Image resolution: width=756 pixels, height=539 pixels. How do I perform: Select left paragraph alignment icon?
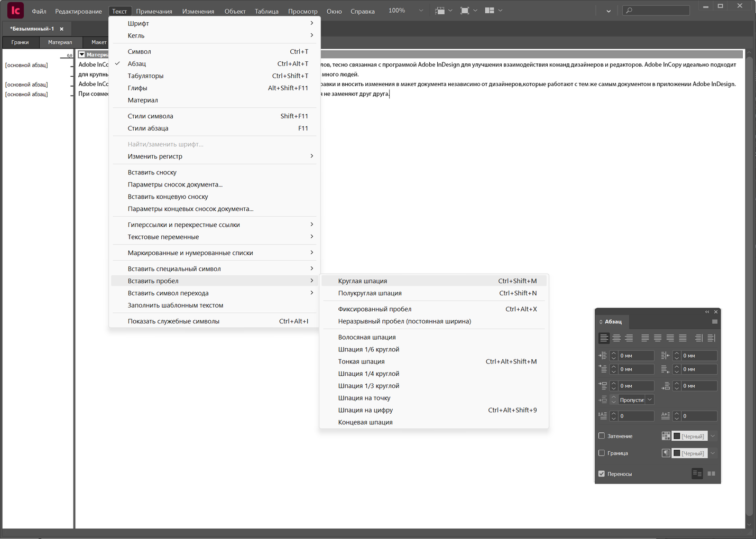click(604, 338)
